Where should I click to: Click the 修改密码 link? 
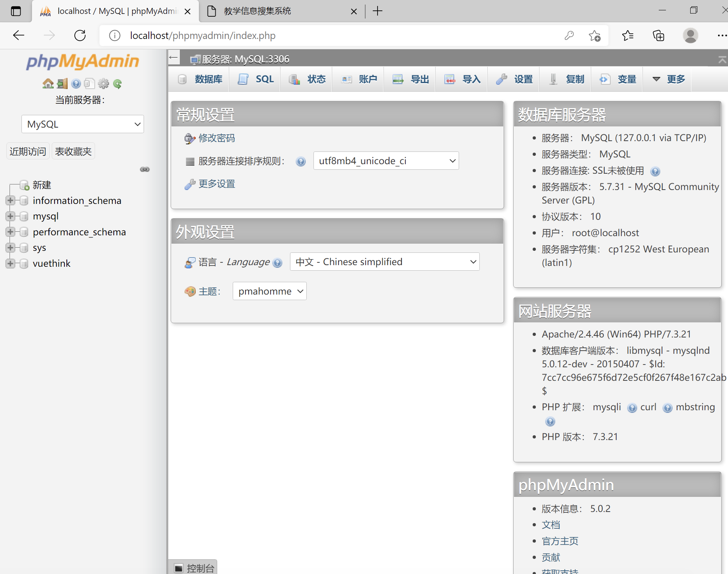tap(216, 138)
